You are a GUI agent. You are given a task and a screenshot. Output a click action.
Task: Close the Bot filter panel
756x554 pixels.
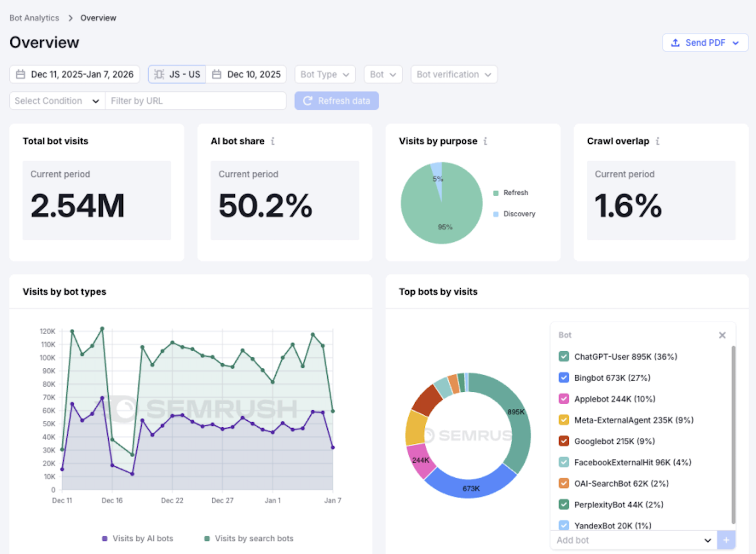pyautogui.click(x=722, y=335)
